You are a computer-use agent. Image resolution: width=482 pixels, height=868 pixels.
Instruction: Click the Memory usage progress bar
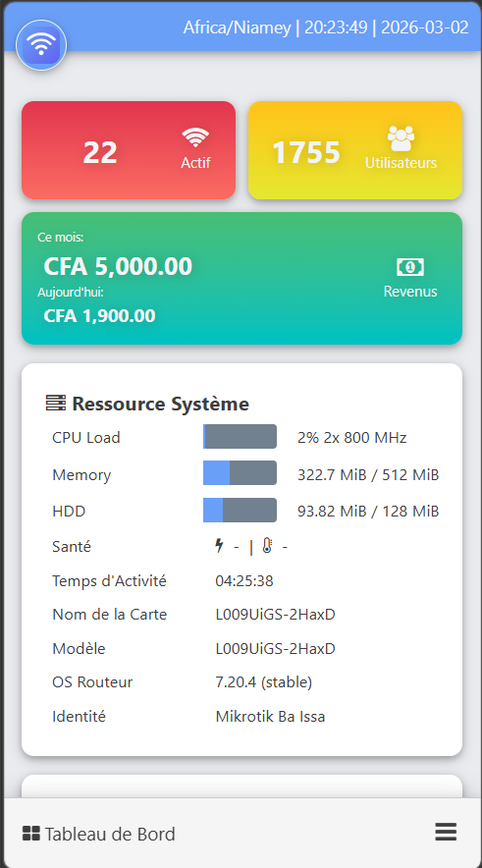click(x=240, y=472)
